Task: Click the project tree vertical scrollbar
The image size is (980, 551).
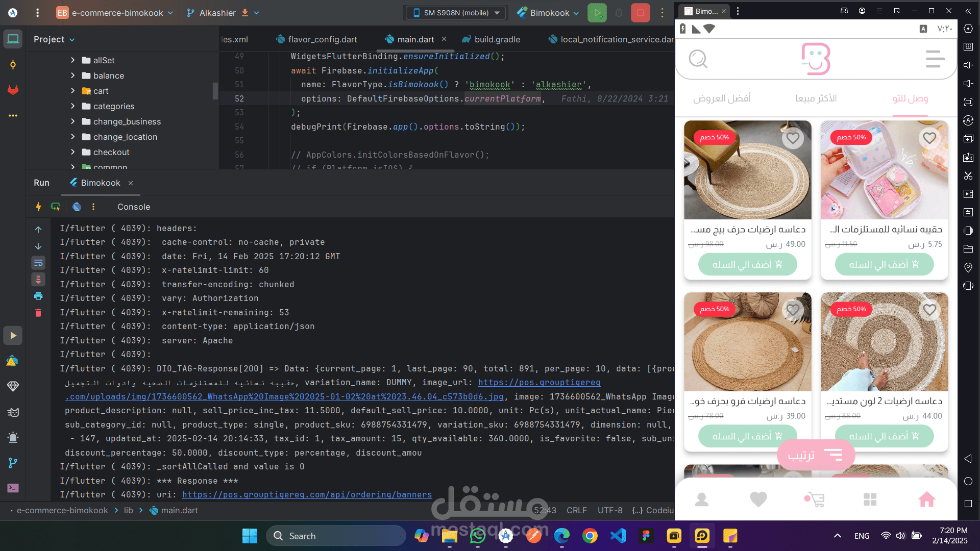Action: point(215,91)
